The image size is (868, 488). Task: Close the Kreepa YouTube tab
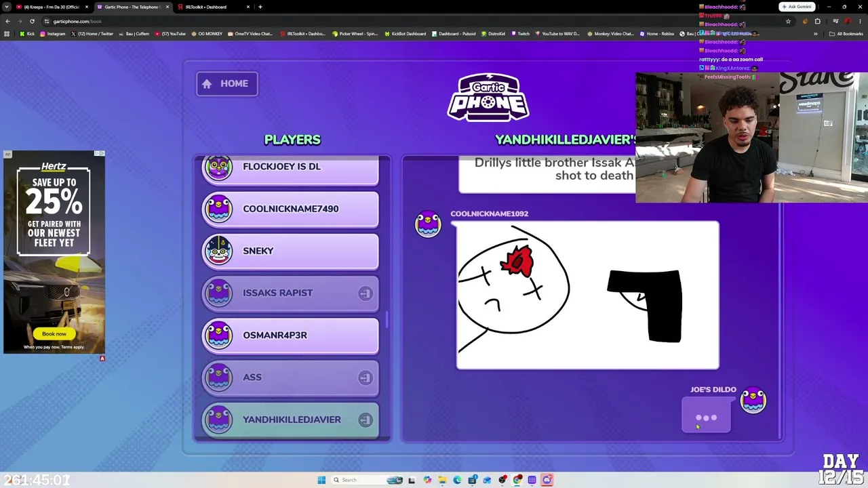click(87, 7)
